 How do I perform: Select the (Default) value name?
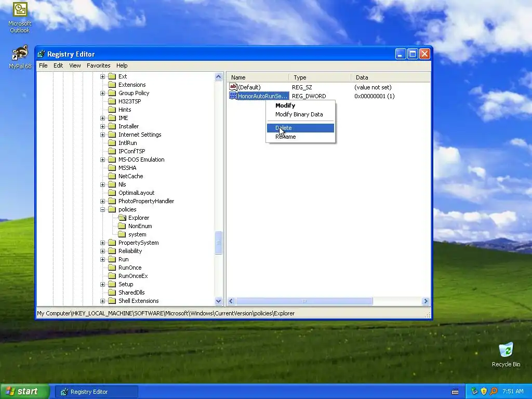pos(249,87)
